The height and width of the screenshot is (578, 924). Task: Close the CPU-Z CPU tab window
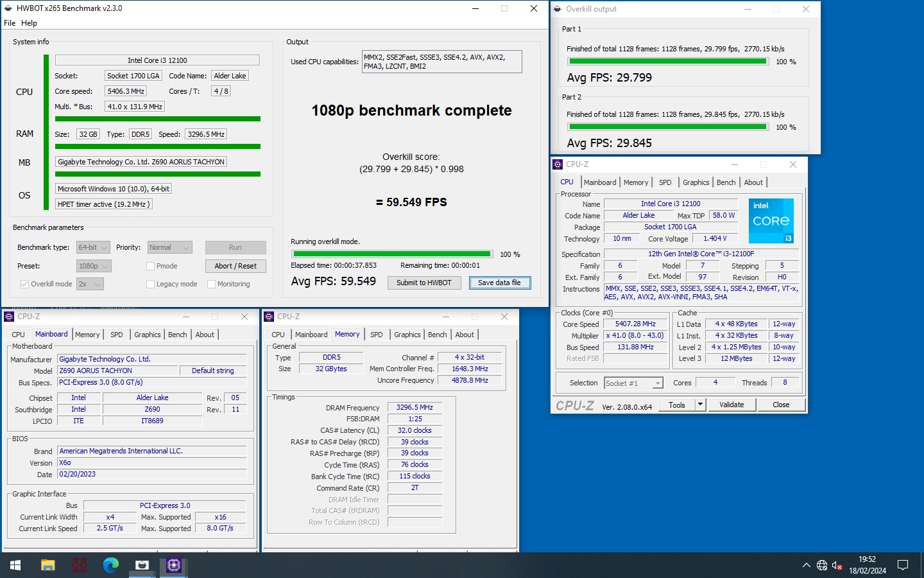[x=793, y=164]
